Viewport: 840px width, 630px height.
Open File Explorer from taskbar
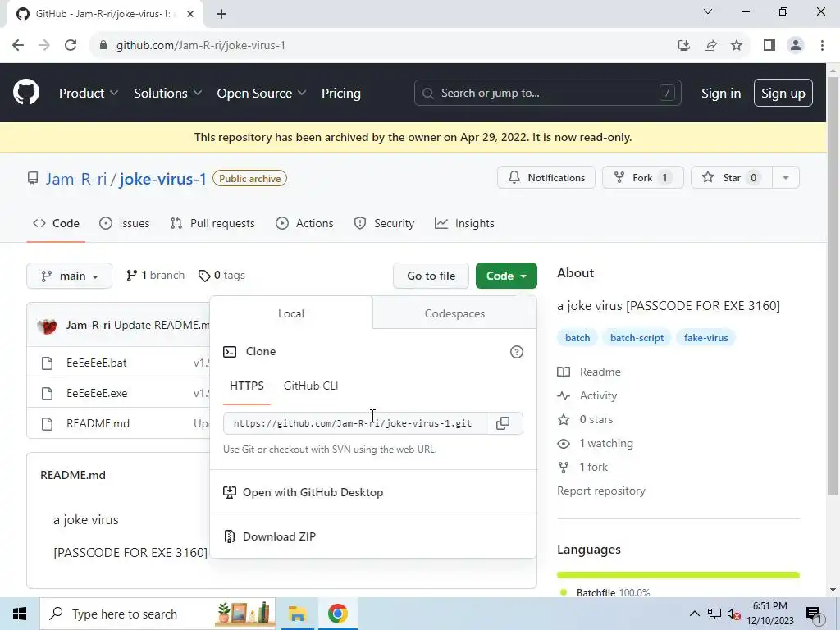point(297,614)
